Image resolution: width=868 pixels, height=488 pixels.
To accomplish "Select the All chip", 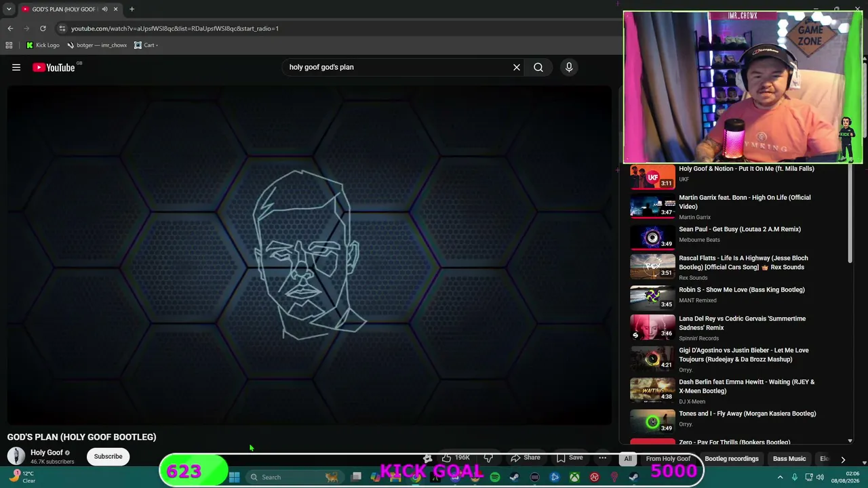I will (x=628, y=459).
